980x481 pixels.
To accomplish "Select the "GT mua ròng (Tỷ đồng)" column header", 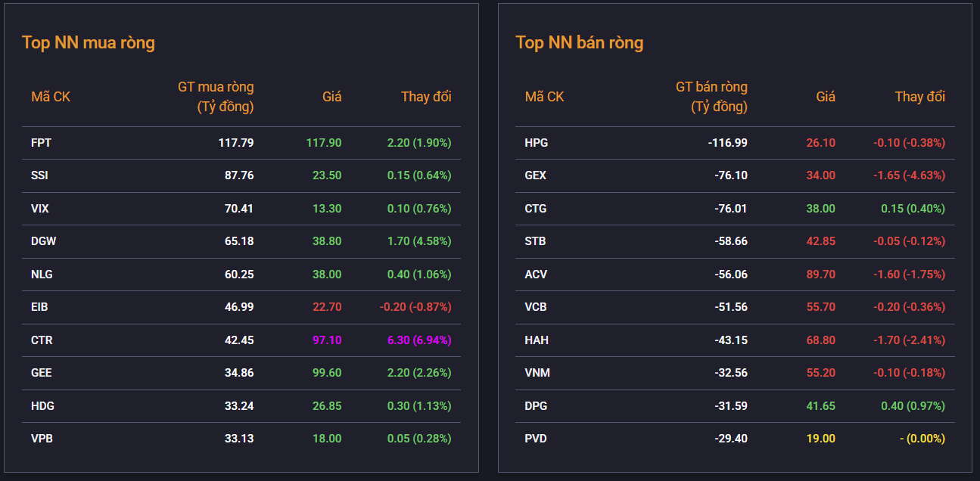I will point(216,97).
